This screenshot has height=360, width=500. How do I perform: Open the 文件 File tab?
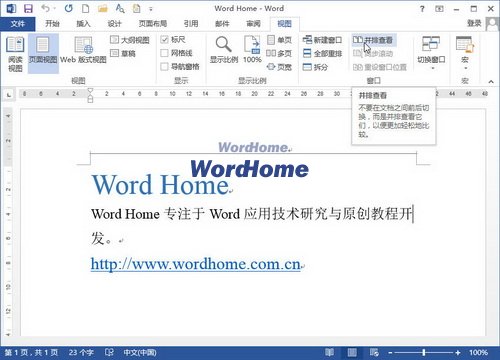[x=18, y=24]
